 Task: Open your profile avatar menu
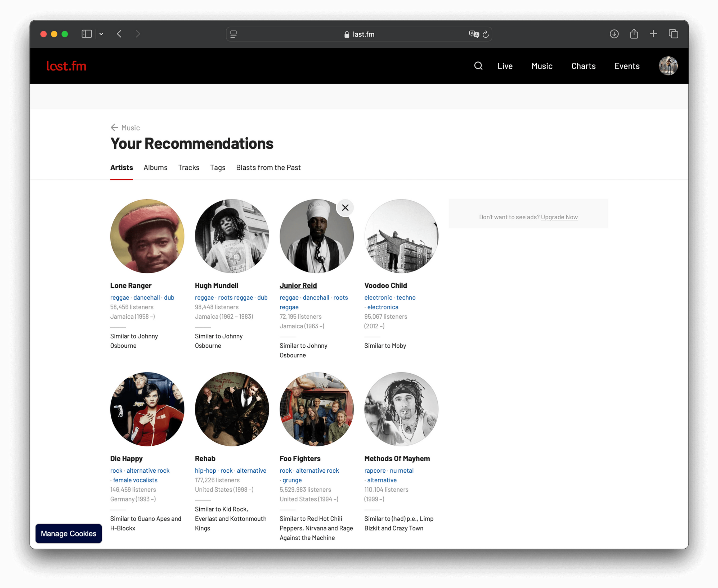pyautogui.click(x=668, y=66)
